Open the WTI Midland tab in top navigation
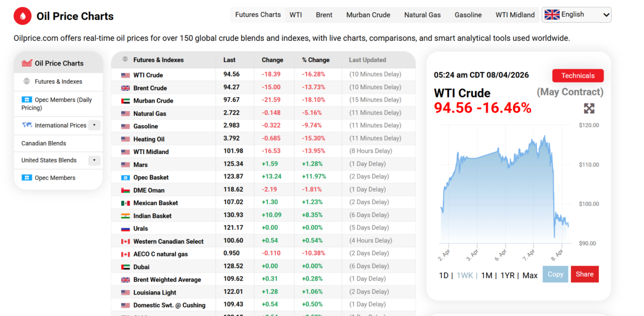Viewport: 644px width, 316px height. click(x=515, y=15)
